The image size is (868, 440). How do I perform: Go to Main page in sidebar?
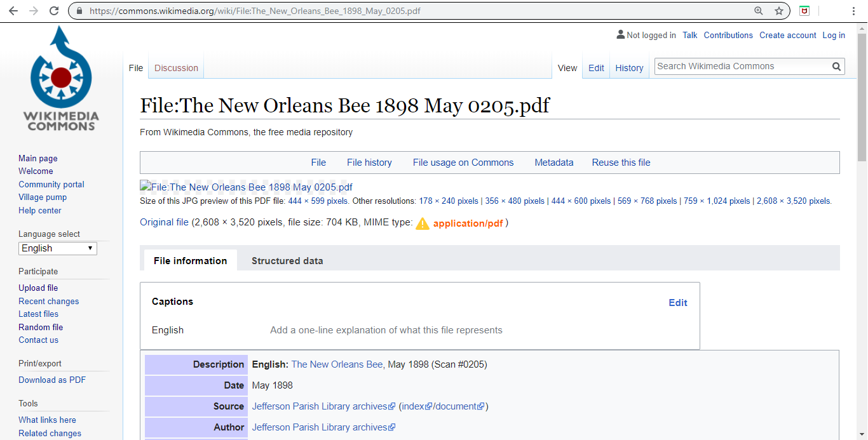(x=38, y=159)
